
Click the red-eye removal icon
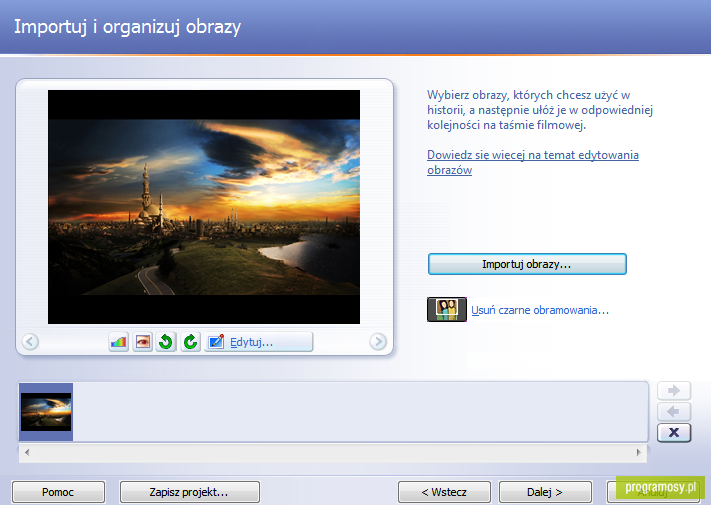(142, 342)
